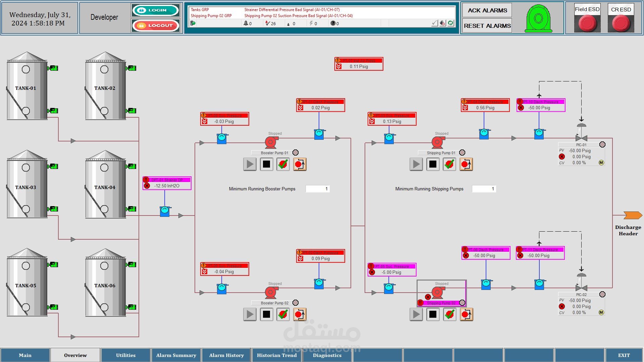
Task: Open the PT-07 Inst Air Press faceplate
Action: click(359, 64)
